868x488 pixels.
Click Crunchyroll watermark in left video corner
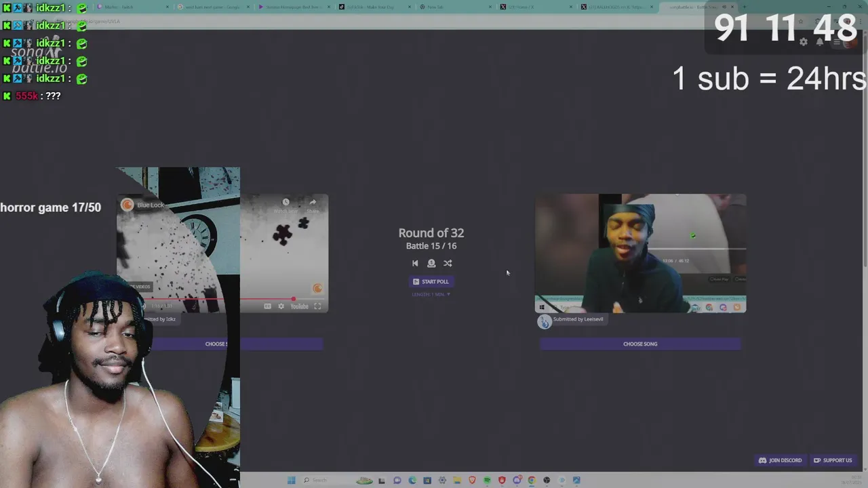[317, 289]
